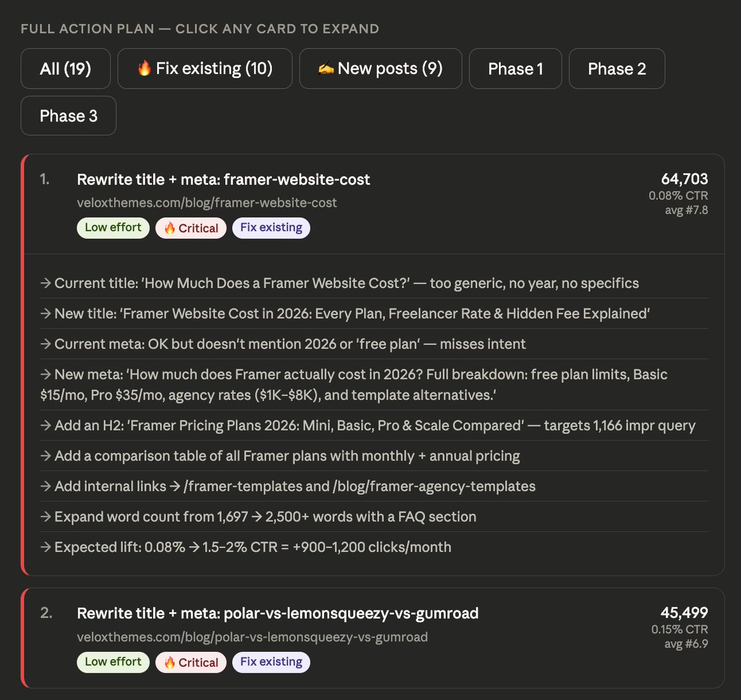
Task: Select the All (19) filter tab
Action: [x=65, y=69]
